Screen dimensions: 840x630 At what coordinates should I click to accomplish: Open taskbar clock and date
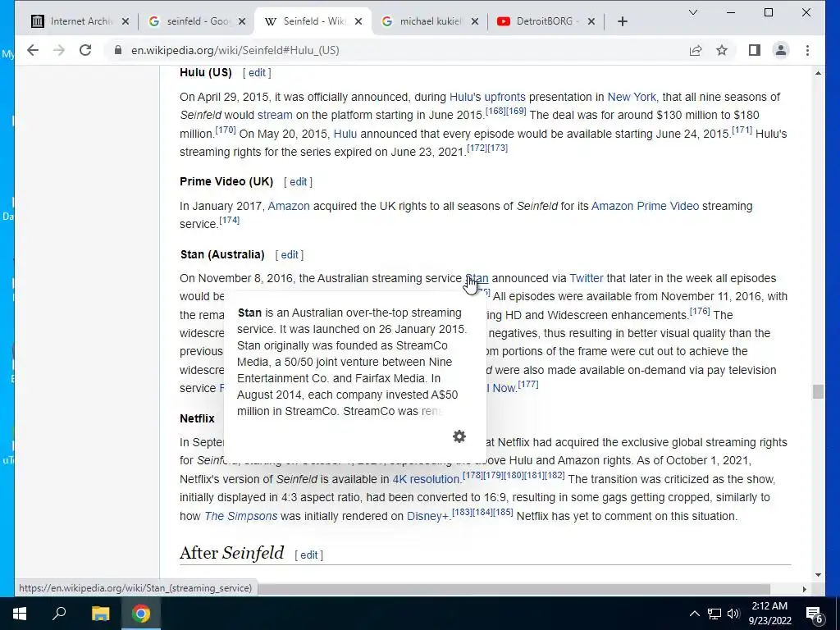(x=769, y=614)
